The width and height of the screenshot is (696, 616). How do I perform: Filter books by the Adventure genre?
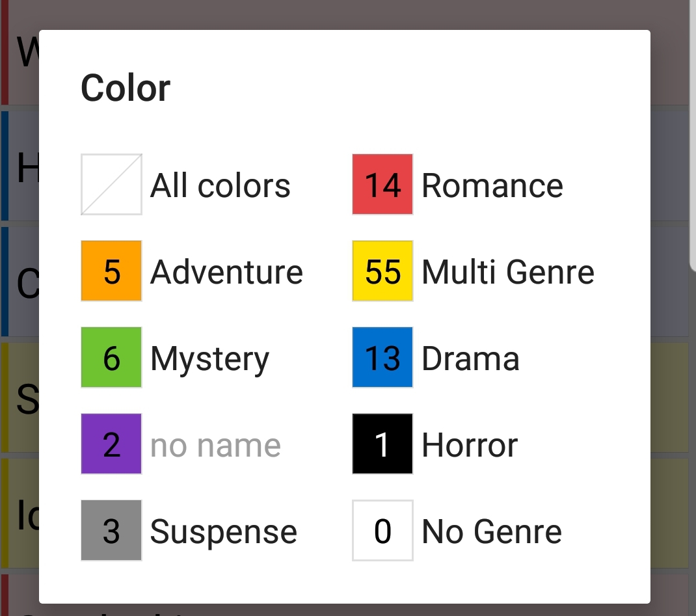click(x=226, y=271)
